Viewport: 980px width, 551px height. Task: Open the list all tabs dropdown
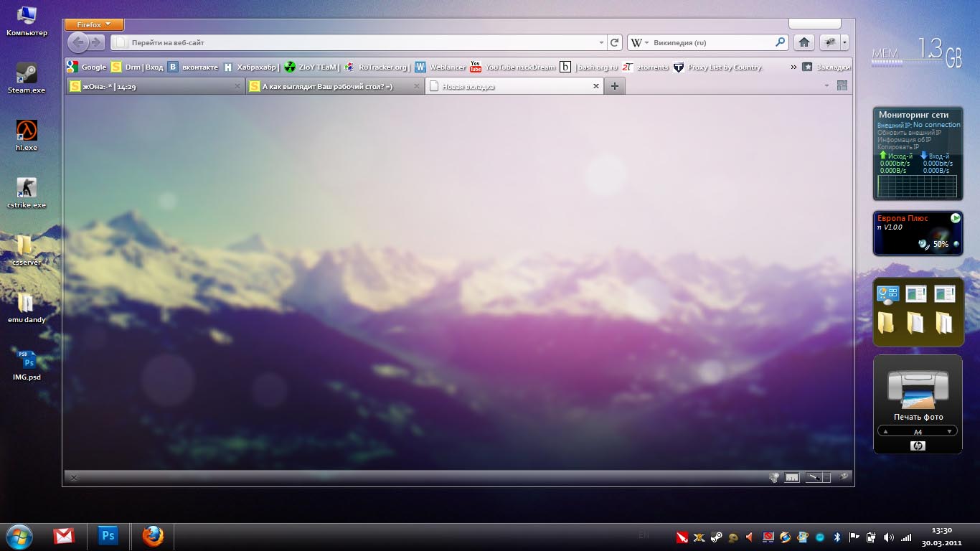[x=826, y=85]
